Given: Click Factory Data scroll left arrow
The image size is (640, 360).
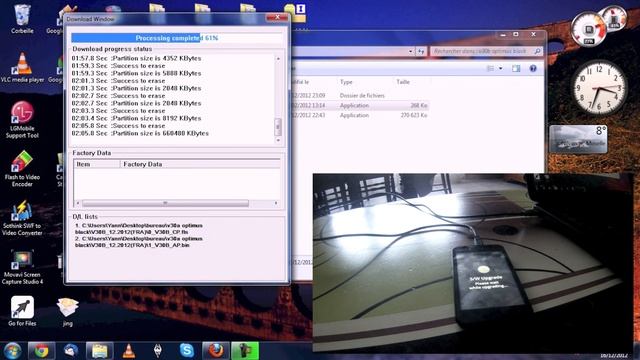Looking at the screenshot, I should [x=78, y=203].
